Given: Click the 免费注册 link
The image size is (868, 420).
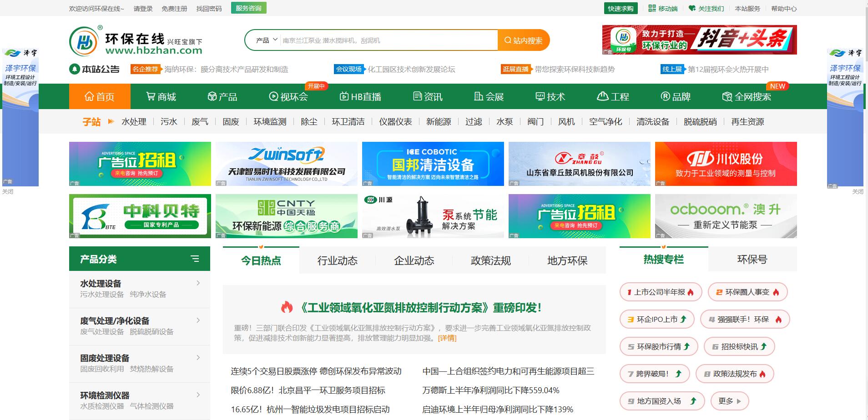Looking at the screenshot, I should click(174, 9).
